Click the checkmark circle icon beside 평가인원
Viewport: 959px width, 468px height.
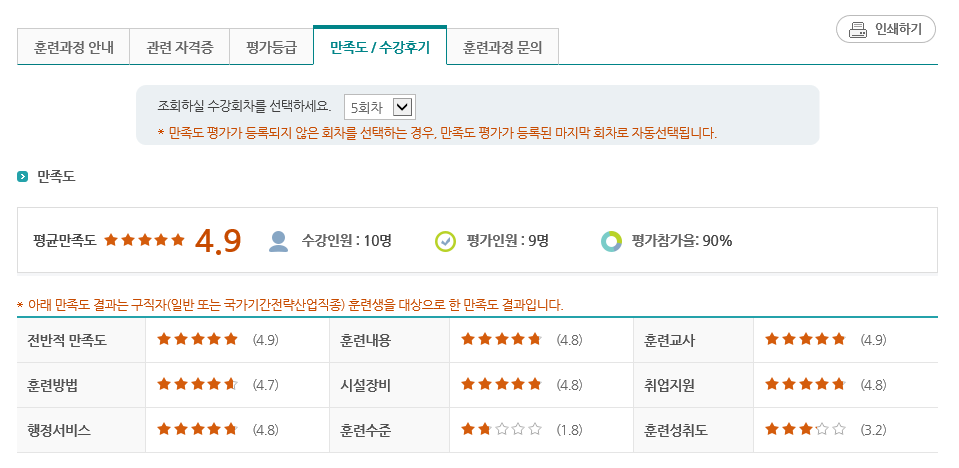pos(445,241)
